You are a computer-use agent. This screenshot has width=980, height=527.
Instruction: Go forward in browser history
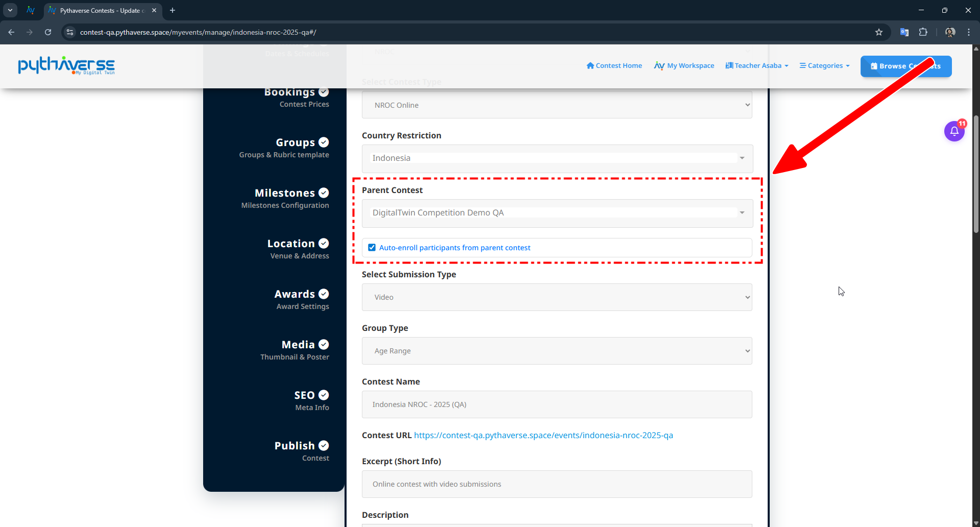[30, 32]
